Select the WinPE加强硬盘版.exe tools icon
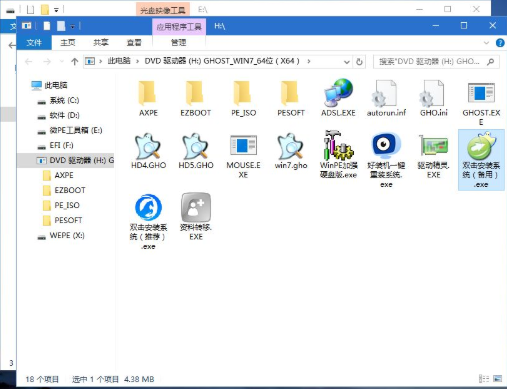The image size is (507, 389). (x=338, y=145)
